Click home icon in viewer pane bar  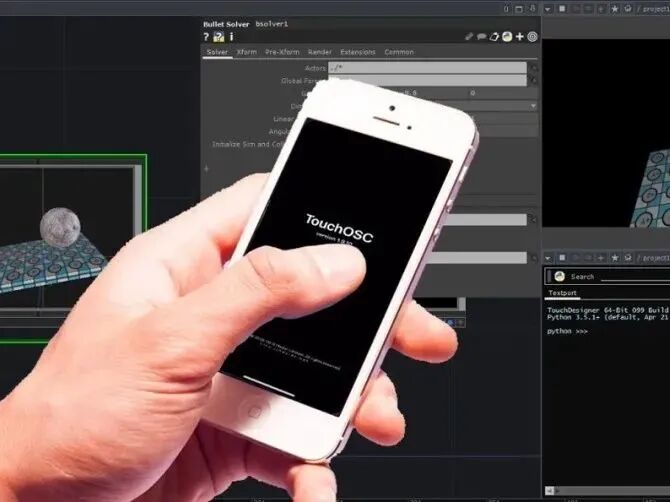(x=628, y=9)
